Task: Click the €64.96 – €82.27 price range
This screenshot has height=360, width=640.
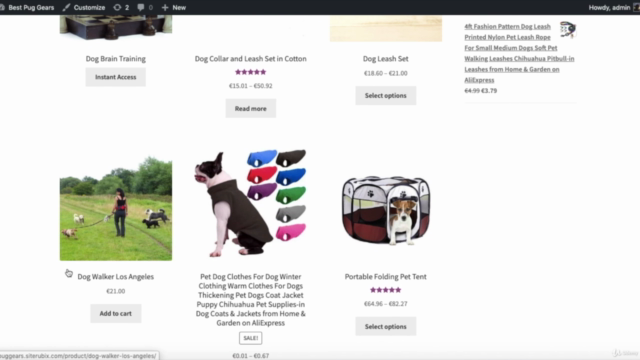Action: [386, 304]
